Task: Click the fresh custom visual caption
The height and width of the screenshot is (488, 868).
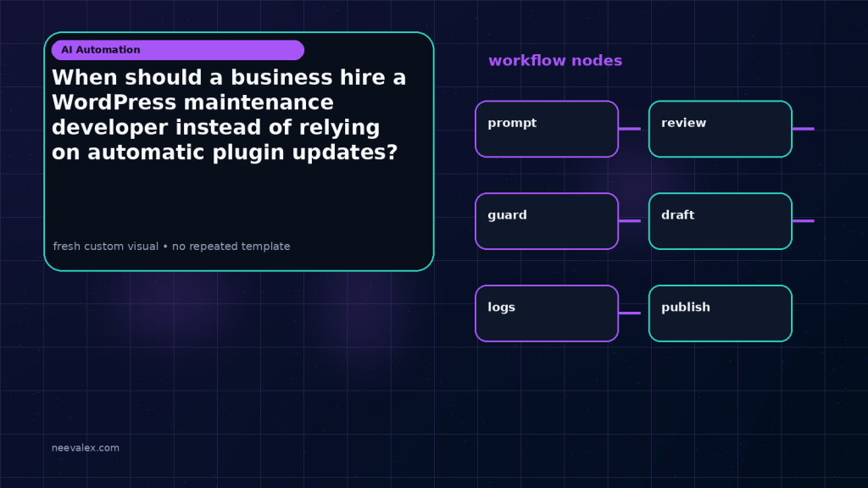Action: [x=171, y=247]
